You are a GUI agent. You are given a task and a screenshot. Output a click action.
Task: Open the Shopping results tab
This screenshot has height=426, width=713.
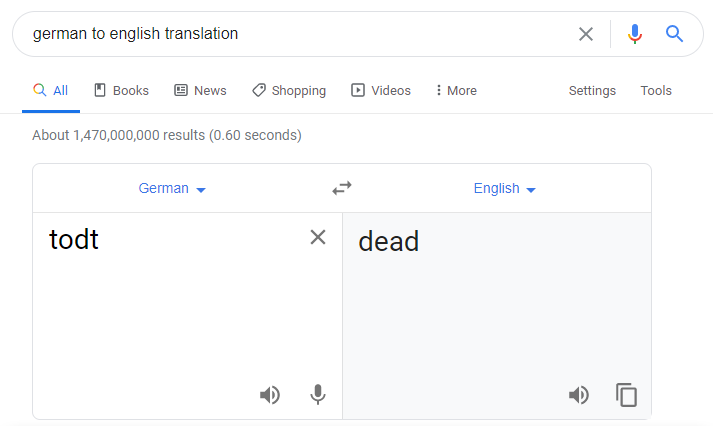coord(289,90)
